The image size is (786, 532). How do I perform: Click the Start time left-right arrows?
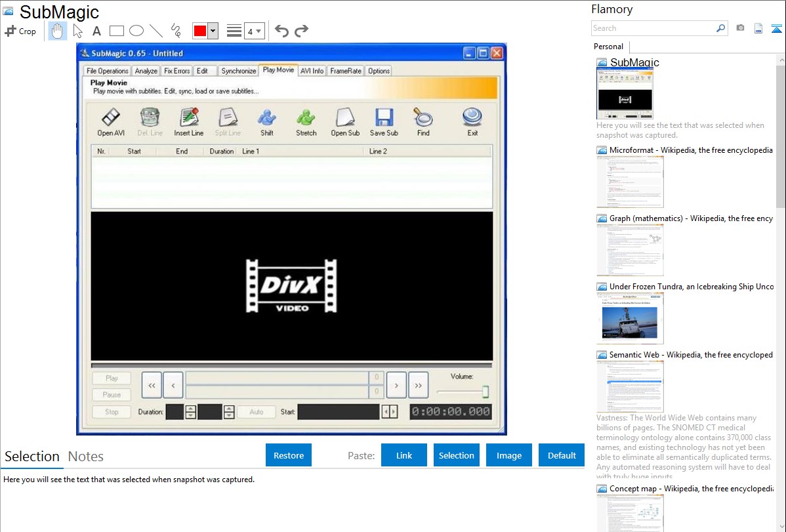(x=390, y=412)
